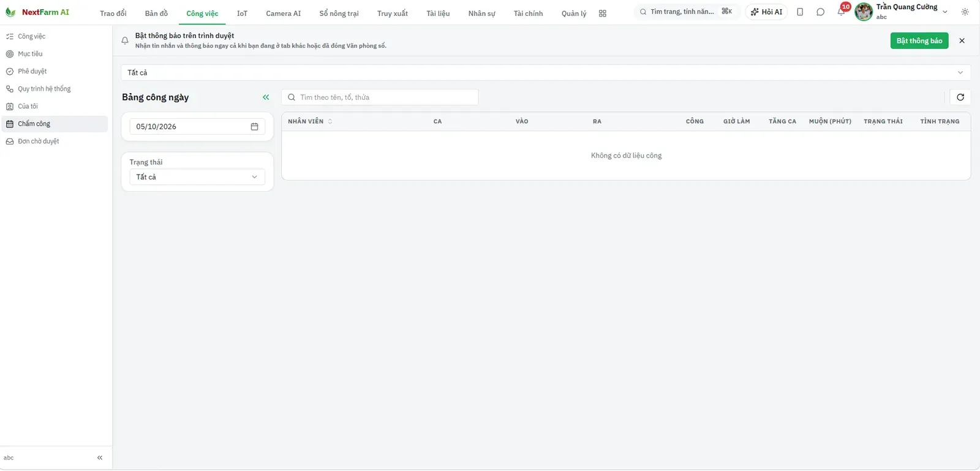Image resolution: width=980 pixels, height=471 pixels.
Task: Open the chat bubble icon
Action: (820, 12)
